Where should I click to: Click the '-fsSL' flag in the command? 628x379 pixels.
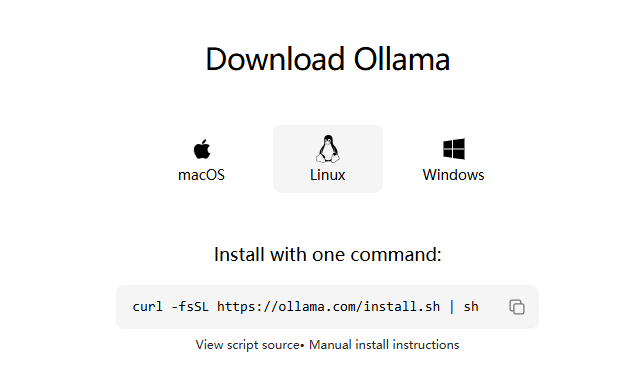190,307
